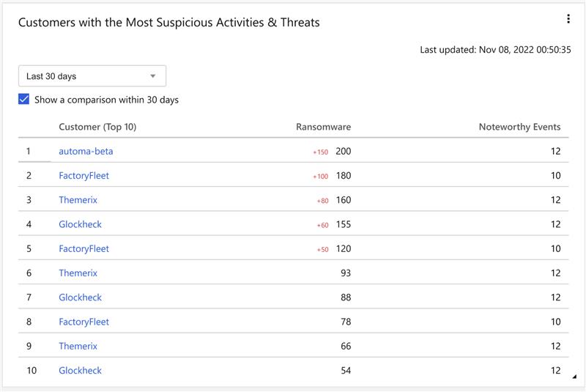Click the resize handle at widget corner
This screenshot has height=392, width=586.
click(x=574, y=377)
